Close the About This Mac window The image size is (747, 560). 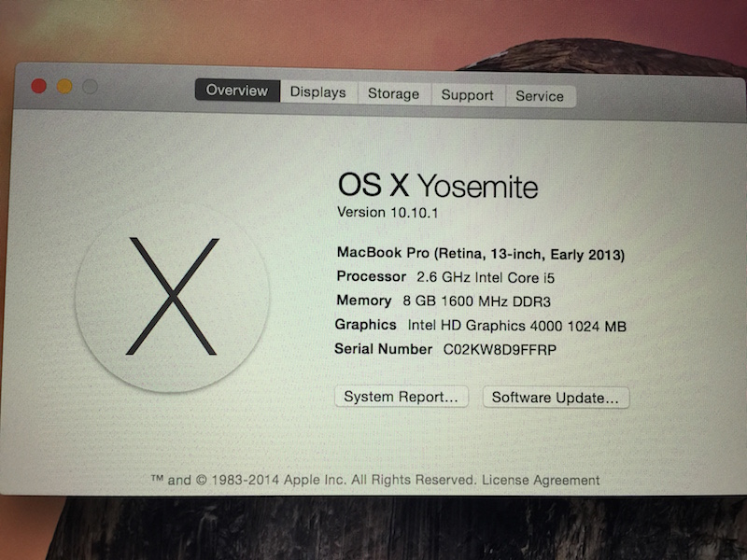[x=39, y=86]
